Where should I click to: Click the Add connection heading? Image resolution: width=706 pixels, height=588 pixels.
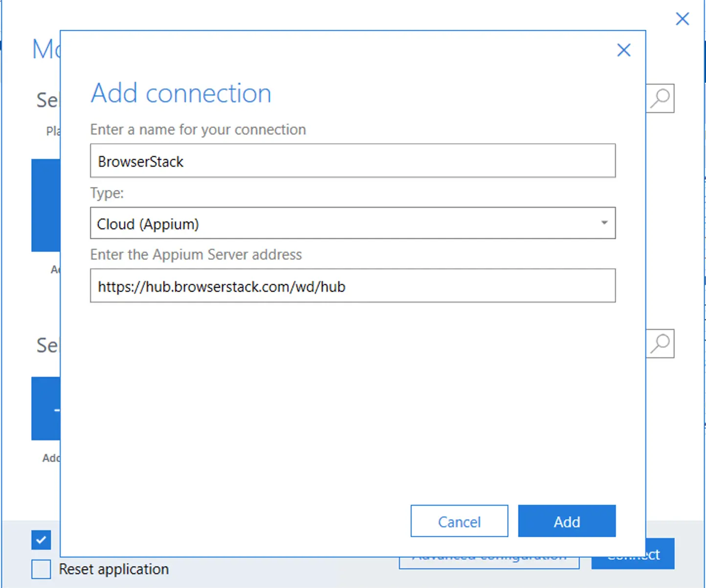pos(181,93)
